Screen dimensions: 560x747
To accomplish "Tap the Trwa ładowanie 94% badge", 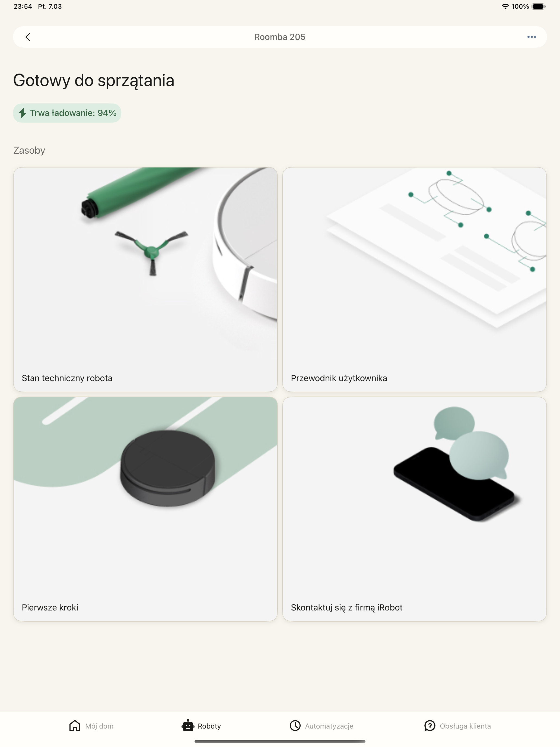I will pos(67,113).
